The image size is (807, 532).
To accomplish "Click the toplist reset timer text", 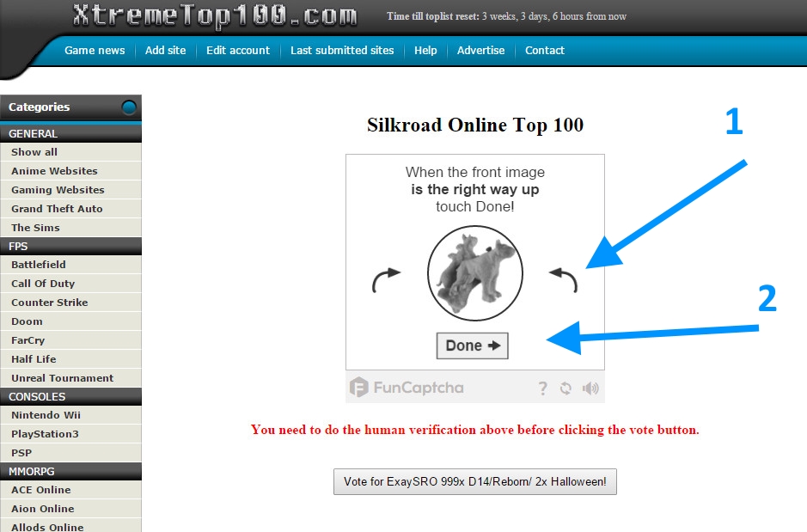I will coord(506,16).
